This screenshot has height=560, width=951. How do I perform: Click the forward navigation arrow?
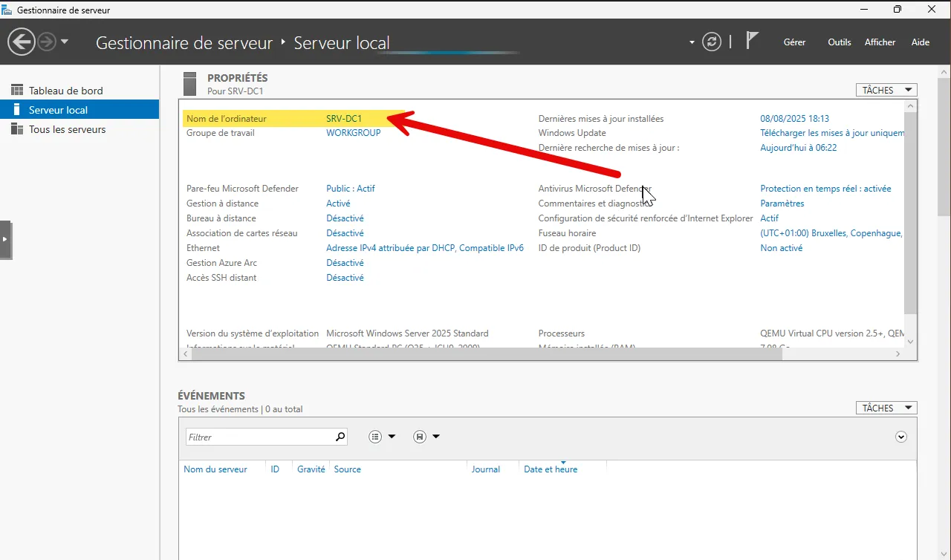coord(47,42)
